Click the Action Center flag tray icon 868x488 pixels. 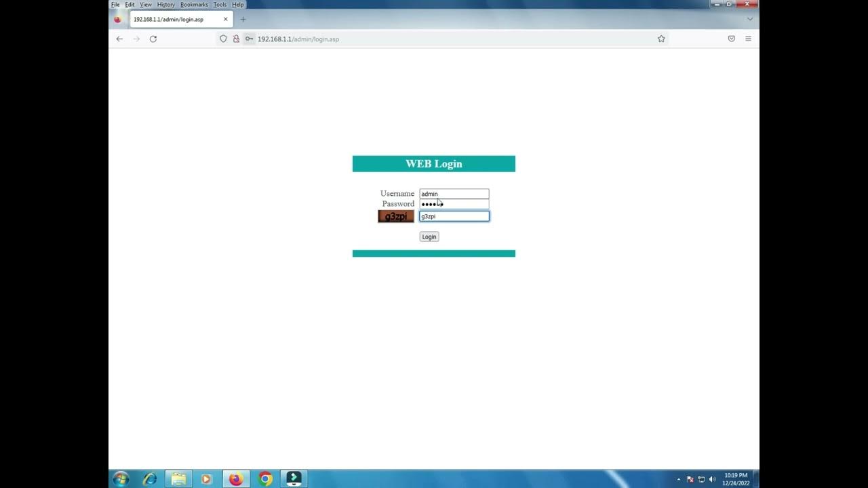coord(690,479)
